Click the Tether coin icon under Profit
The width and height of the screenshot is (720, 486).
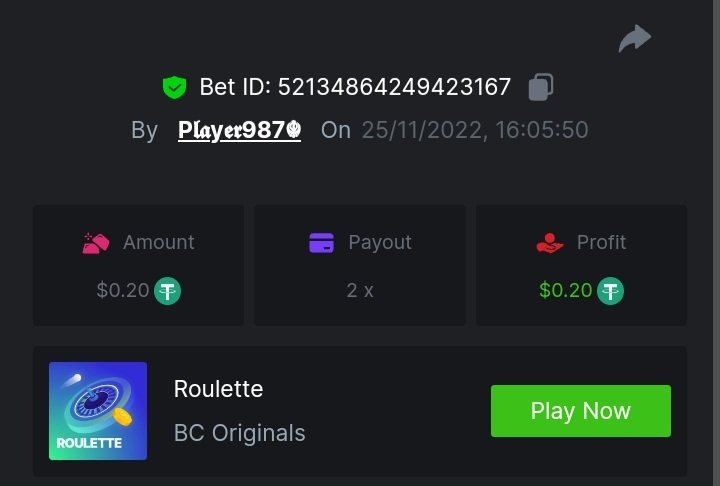coord(610,291)
